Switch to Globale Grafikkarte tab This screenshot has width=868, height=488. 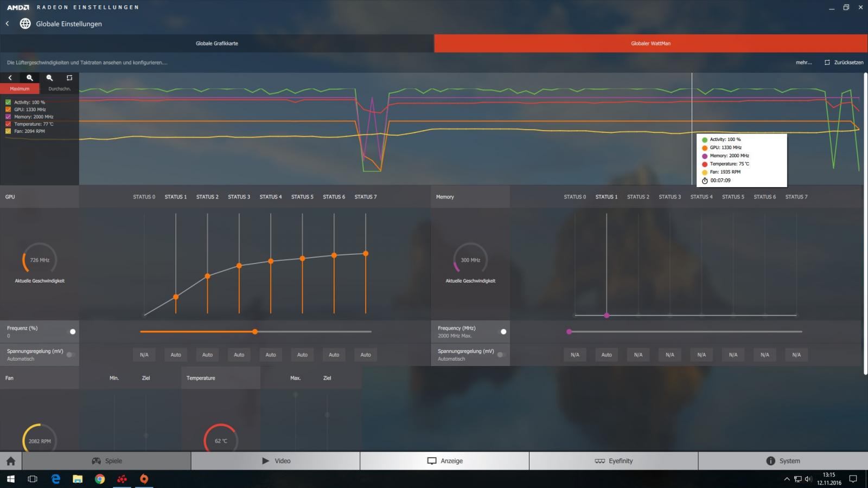coord(217,43)
